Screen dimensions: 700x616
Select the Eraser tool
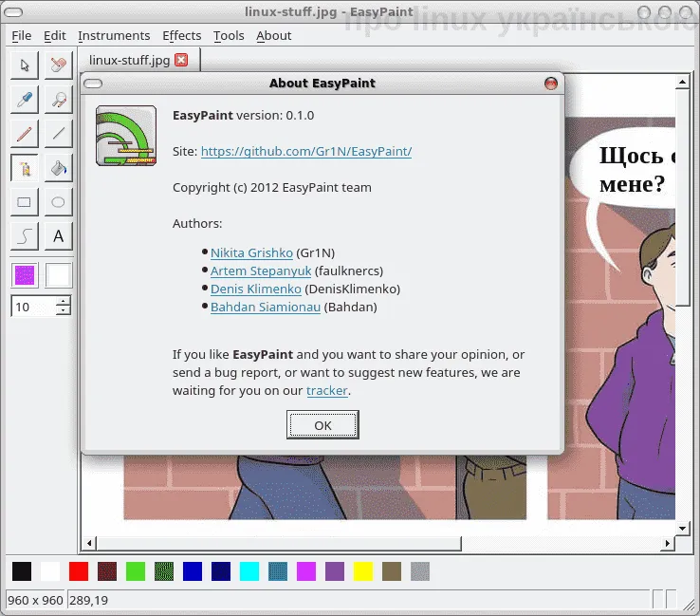click(x=59, y=65)
